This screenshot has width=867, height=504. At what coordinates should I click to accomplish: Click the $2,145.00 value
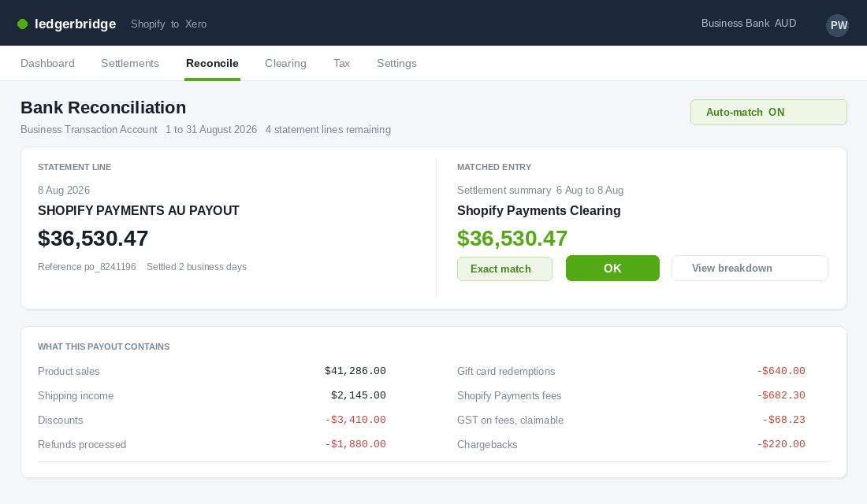click(359, 395)
